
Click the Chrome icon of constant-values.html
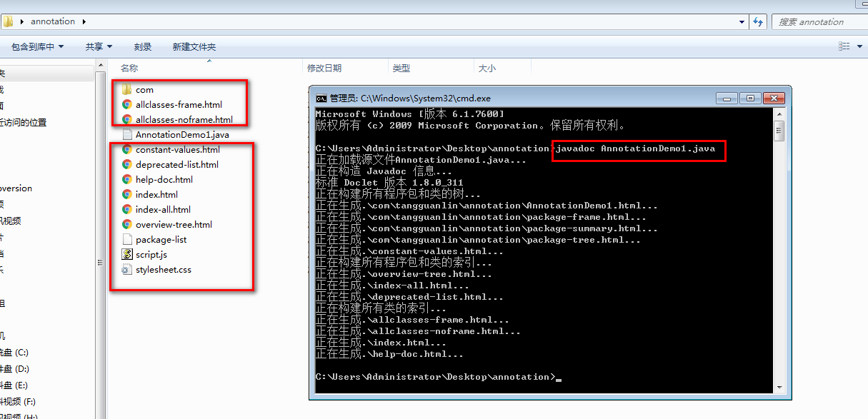(x=127, y=149)
